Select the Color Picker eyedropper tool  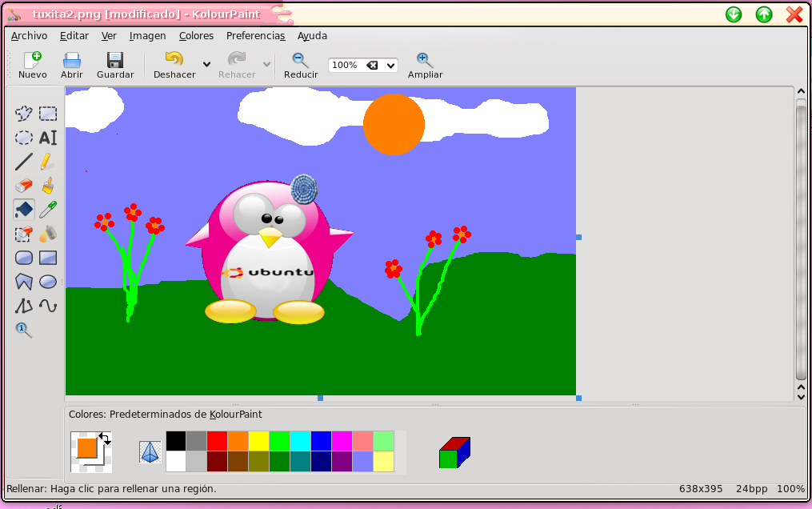click(x=48, y=210)
